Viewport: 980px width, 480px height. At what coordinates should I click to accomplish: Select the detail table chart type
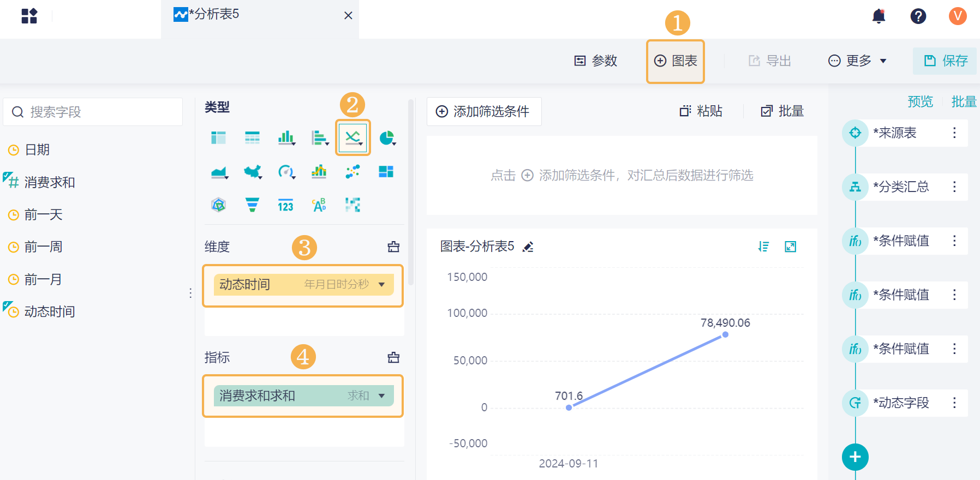(252, 137)
